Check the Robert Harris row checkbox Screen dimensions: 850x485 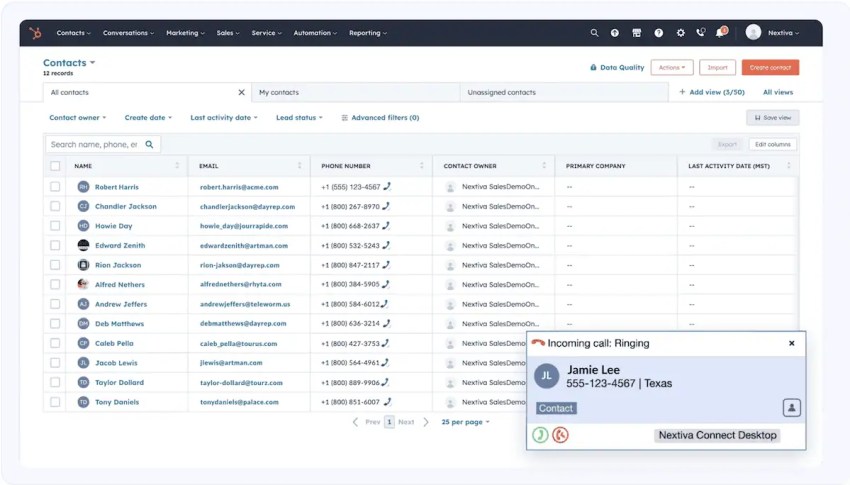(55, 186)
